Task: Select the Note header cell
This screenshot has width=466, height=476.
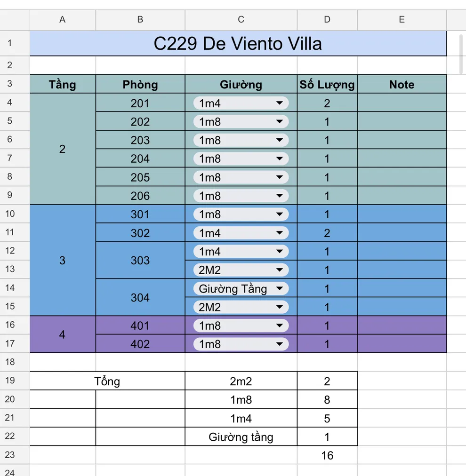Action: coord(402,85)
